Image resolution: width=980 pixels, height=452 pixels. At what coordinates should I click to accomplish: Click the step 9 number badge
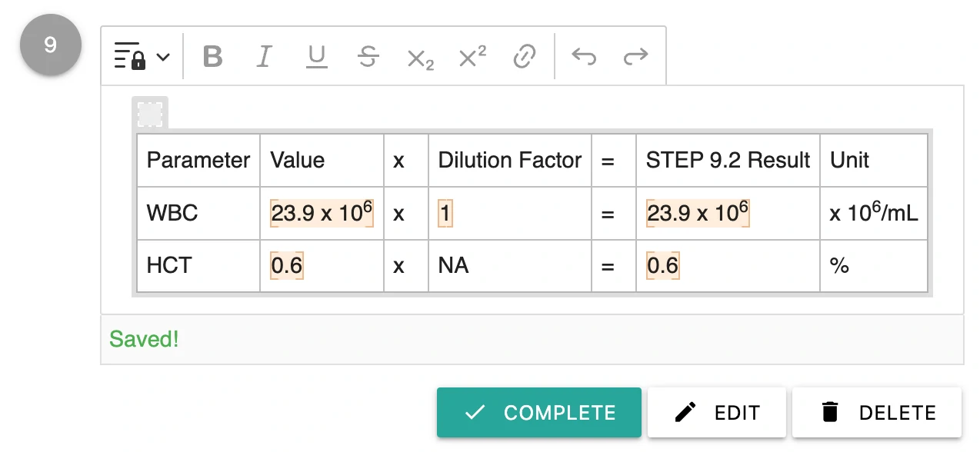tap(50, 45)
